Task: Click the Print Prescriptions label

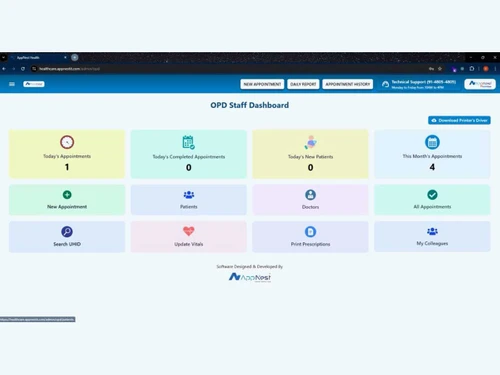Action: coord(310,244)
